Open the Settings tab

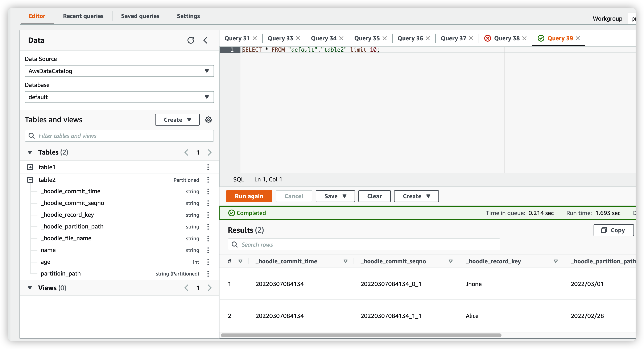click(188, 16)
